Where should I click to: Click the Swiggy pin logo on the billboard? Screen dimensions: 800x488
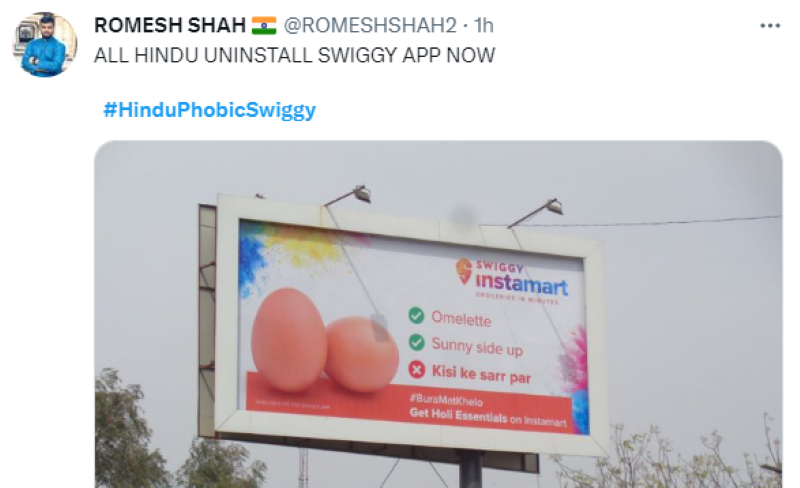[464, 271]
